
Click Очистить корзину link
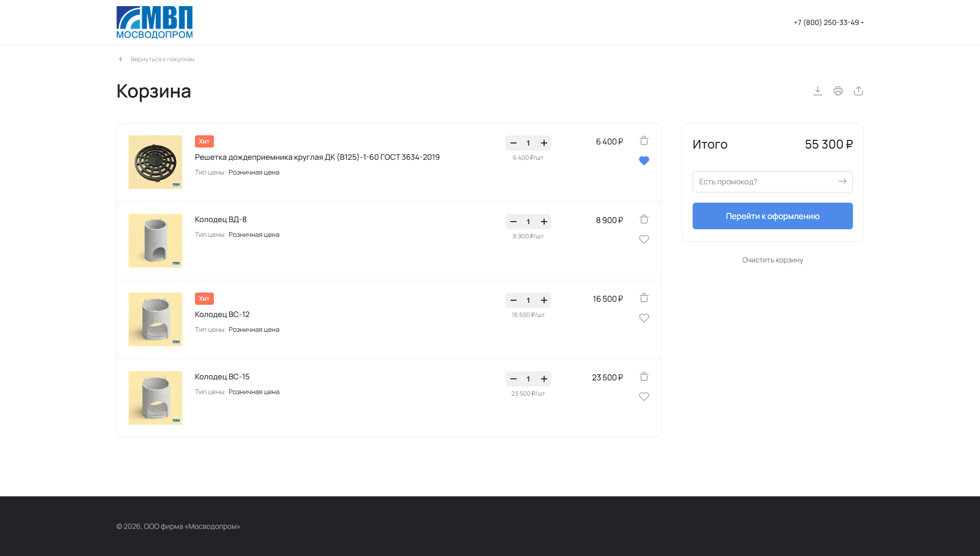(x=772, y=260)
